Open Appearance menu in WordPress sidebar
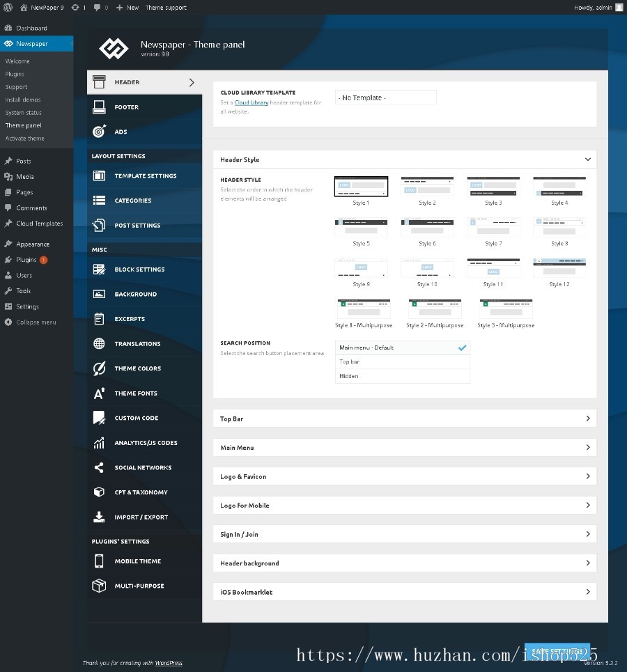Image resolution: width=627 pixels, height=672 pixels. [33, 244]
